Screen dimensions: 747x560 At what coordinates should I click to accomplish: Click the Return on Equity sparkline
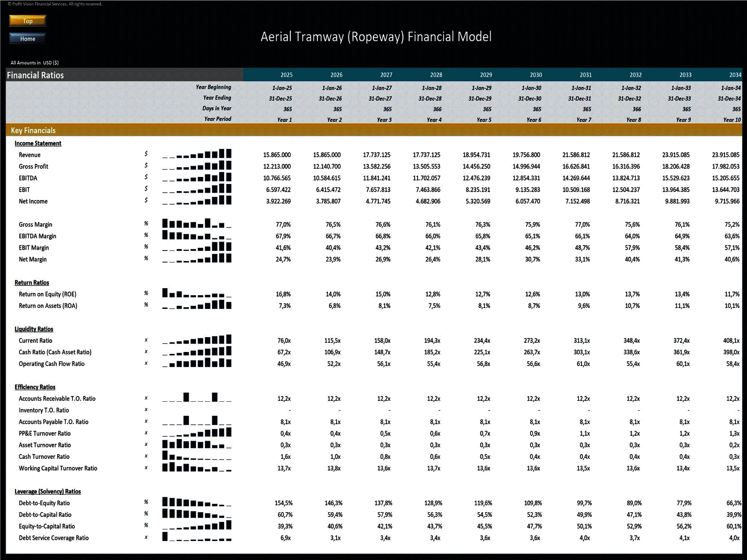click(x=197, y=293)
